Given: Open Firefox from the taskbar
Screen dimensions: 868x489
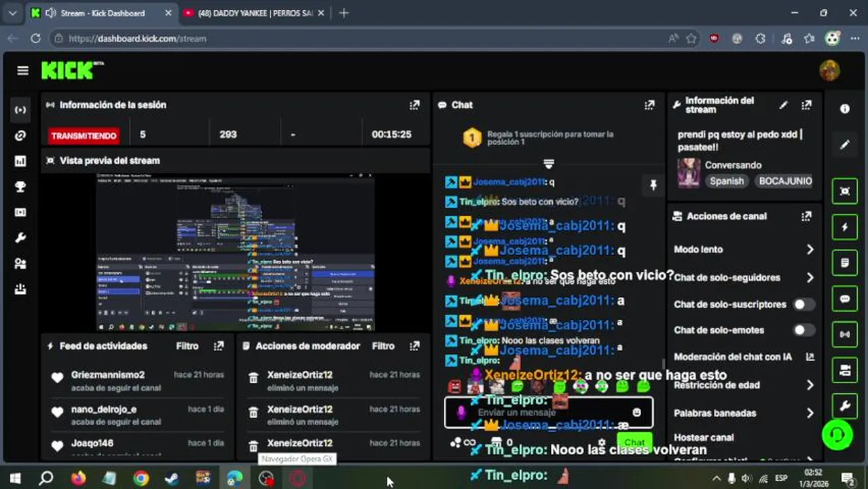Looking at the screenshot, I should (x=78, y=479).
